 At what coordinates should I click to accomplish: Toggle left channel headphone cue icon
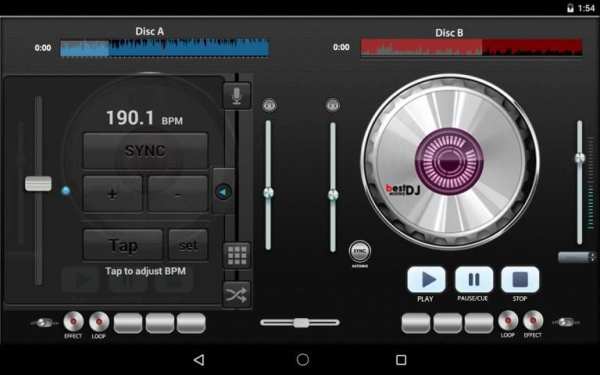point(269,105)
